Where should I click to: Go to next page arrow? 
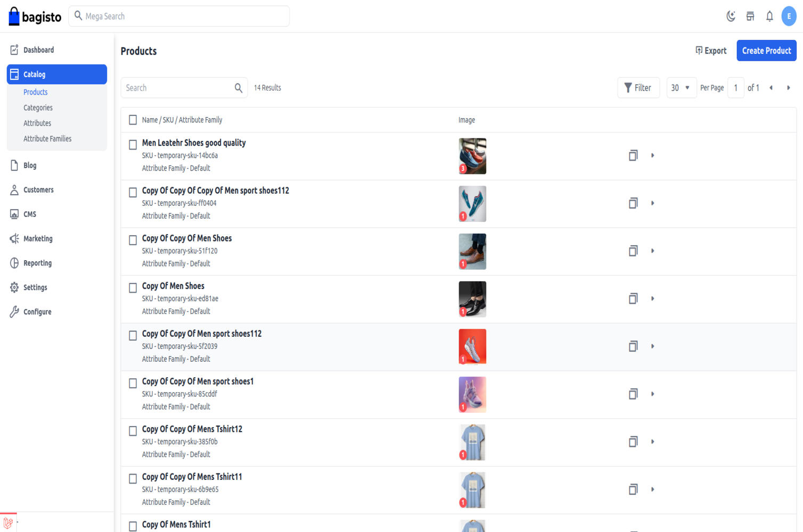[x=788, y=88]
